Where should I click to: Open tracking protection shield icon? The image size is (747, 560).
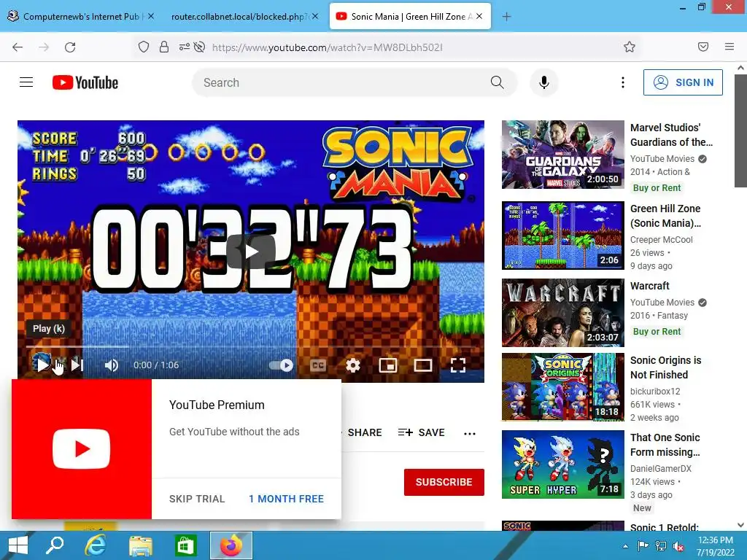[144, 47]
